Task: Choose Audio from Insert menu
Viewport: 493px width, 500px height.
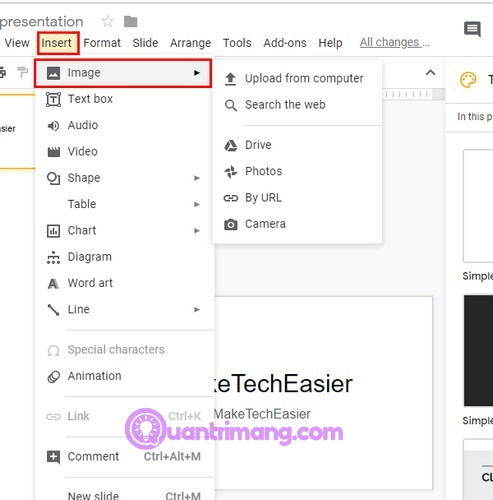Action: pos(124,125)
